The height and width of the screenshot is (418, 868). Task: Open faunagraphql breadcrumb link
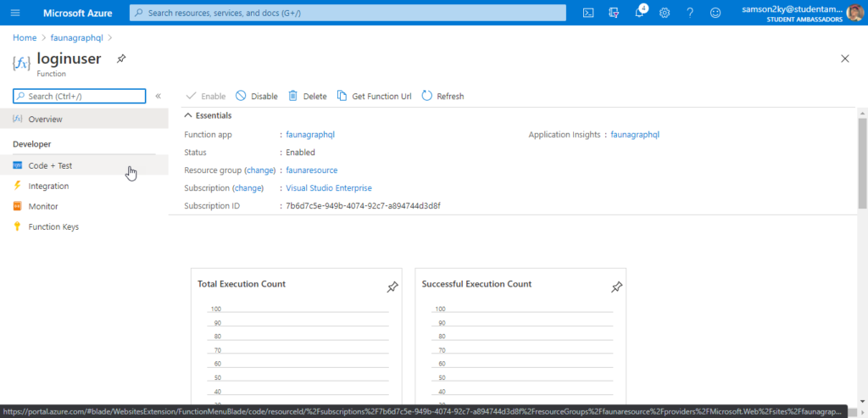click(x=77, y=37)
